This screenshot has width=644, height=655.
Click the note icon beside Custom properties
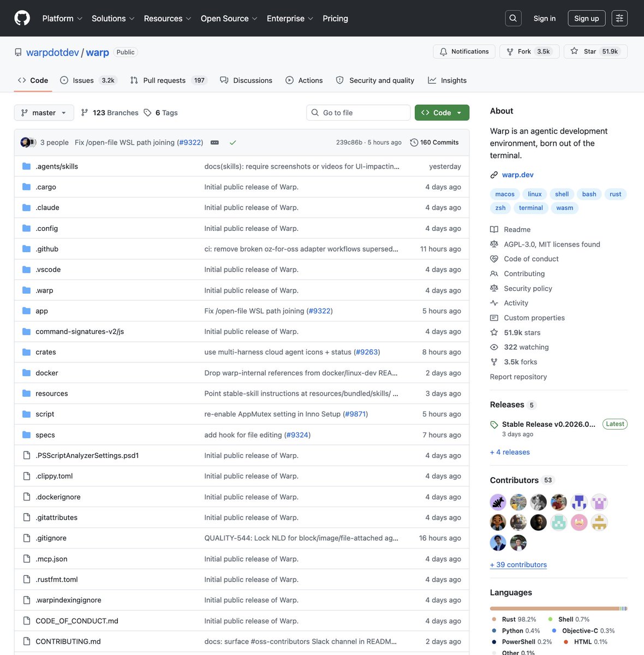(494, 318)
